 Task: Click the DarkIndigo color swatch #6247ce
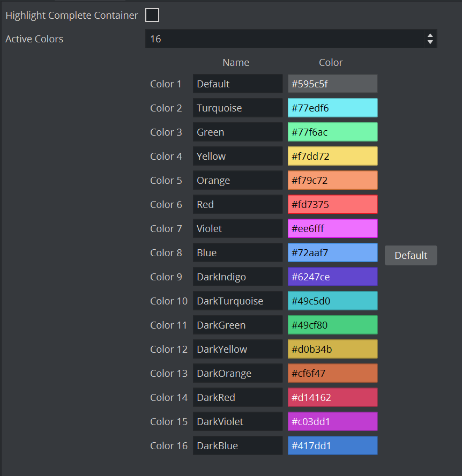(x=332, y=277)
